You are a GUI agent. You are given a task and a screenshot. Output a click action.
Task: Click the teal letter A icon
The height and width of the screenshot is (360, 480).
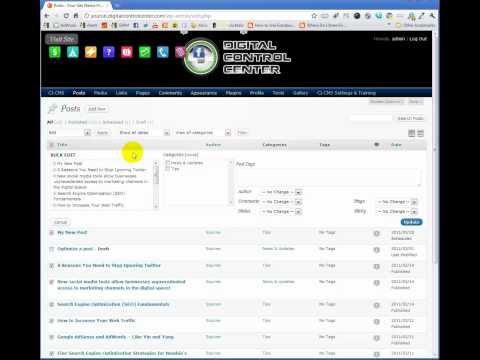pos(73,52)
